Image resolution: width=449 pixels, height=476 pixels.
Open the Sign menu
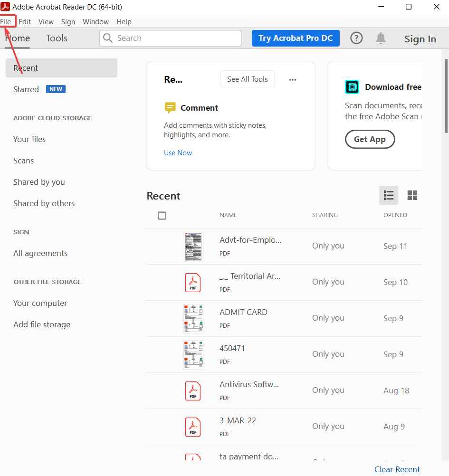[x=68, y=22]
